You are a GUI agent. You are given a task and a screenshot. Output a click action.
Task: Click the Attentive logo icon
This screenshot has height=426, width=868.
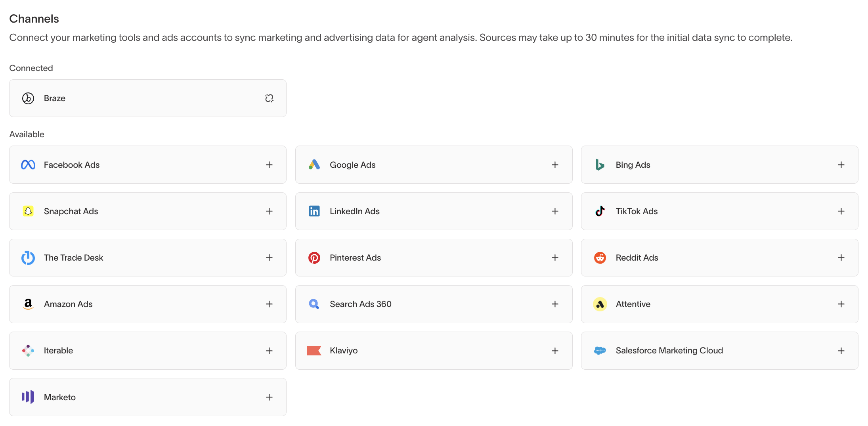600,304
